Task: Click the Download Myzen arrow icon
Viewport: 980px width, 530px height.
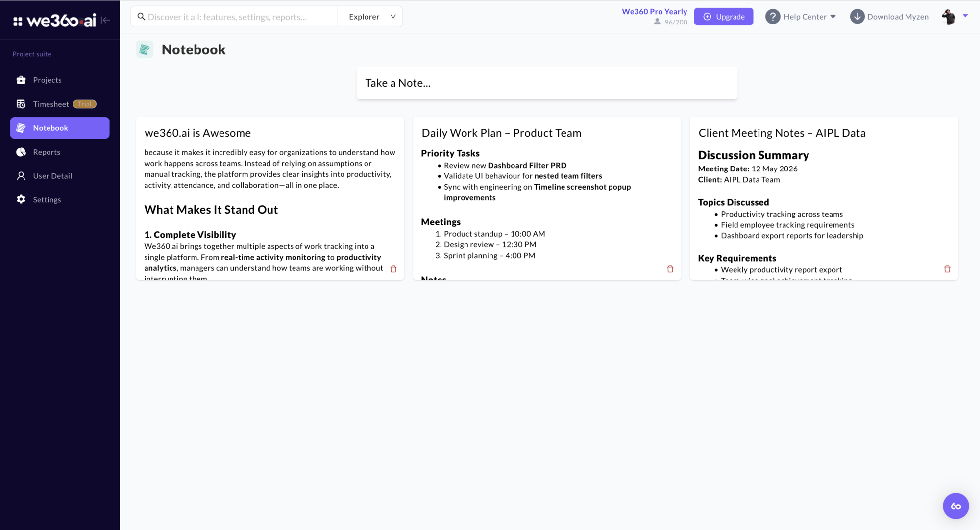Action: point(857,17)
